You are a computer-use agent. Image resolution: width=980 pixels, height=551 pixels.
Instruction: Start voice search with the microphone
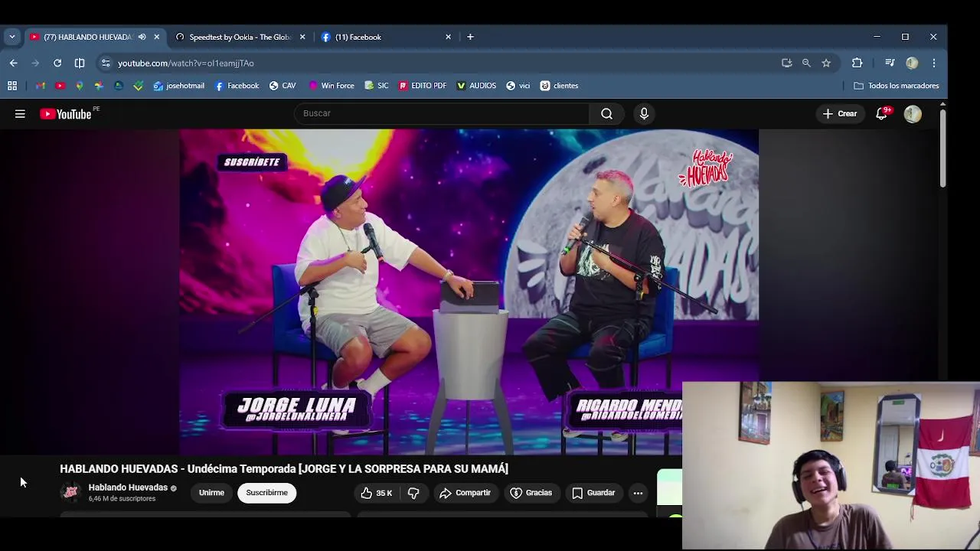pyautogui.click(x=644, y=114)
